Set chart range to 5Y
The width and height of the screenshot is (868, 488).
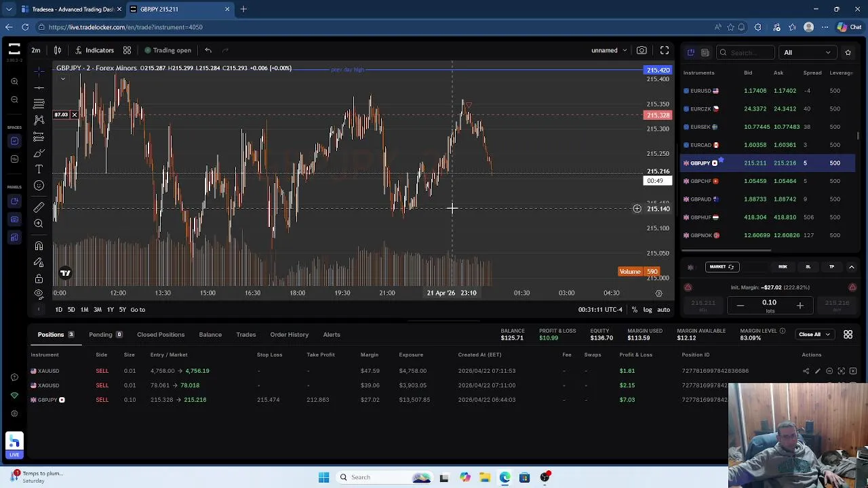(x=122, y=310)
